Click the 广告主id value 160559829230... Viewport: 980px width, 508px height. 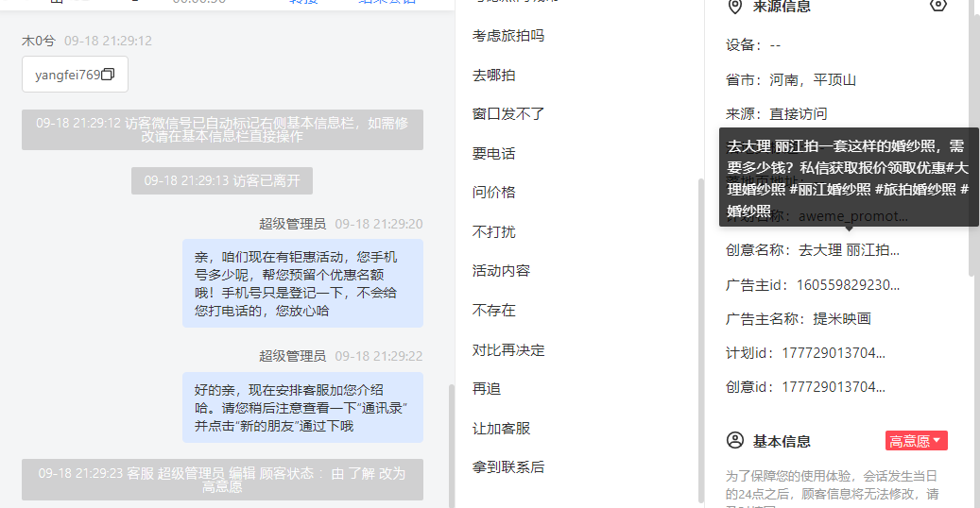[x=848, y=285]
